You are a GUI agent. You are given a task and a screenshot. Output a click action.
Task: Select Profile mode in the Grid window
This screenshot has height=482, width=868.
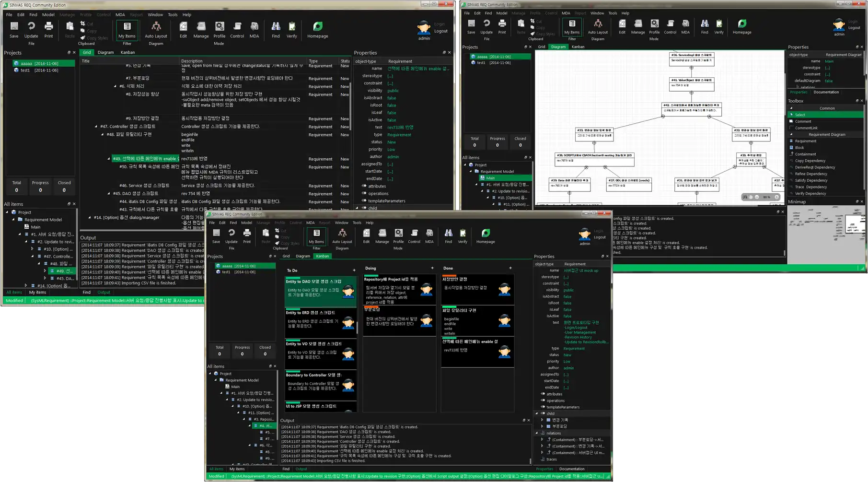tap(219, 29)
